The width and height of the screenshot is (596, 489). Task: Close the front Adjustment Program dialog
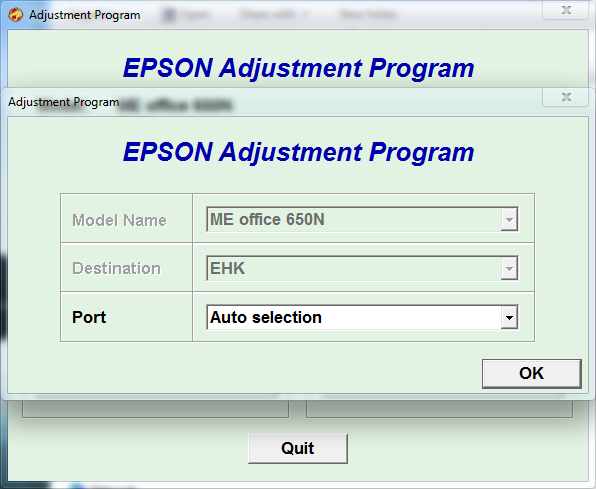(566, 97)
